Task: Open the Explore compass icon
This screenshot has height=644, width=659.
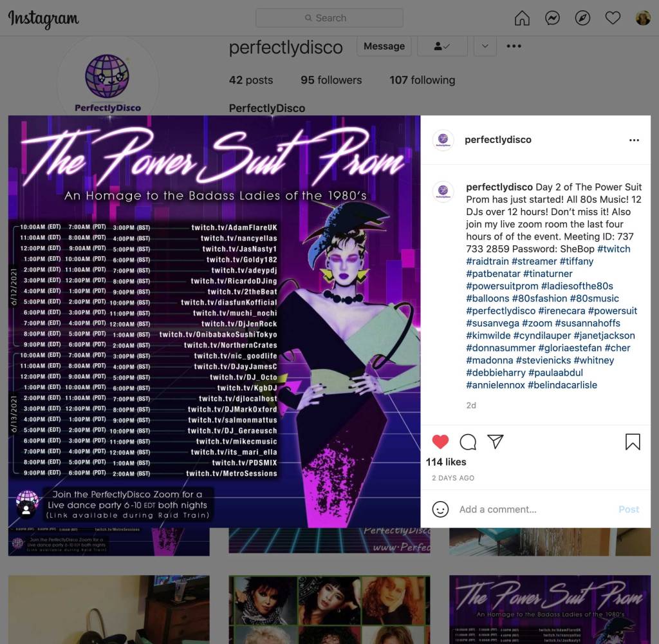Action: (x=582, y=18)
